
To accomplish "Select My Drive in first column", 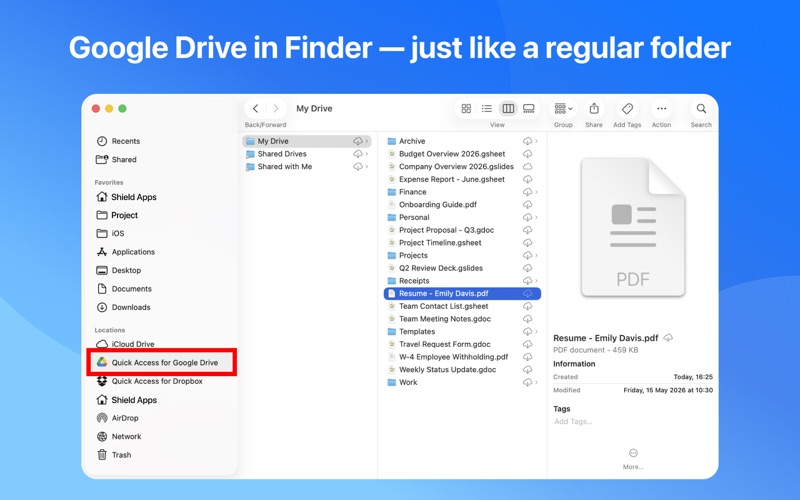I will tap(307, 141).
